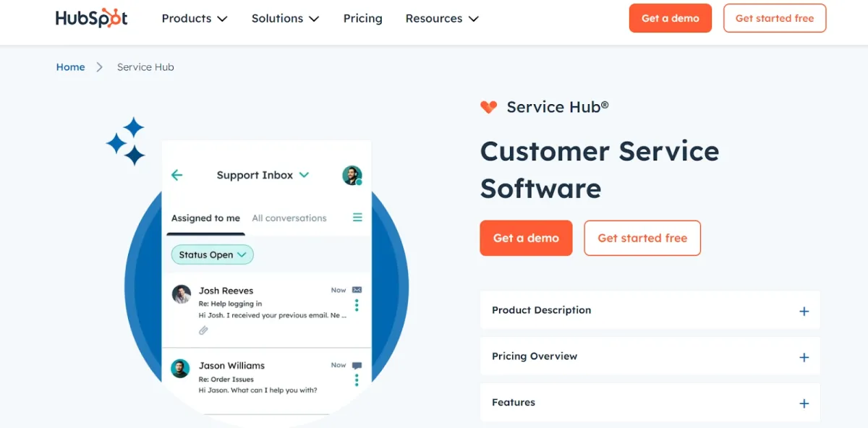Click the user avatar in Support Inbox header

pyautogui.click(x=352, y=175)
